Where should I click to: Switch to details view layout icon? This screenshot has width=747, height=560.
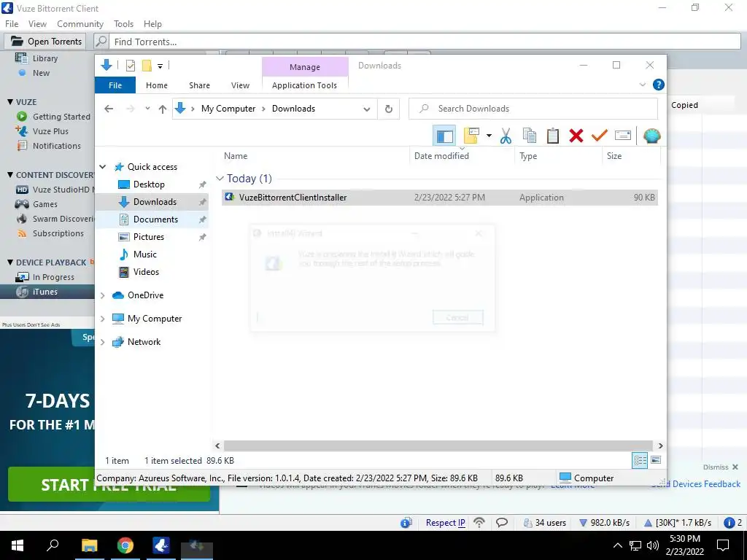coord(640,460)
